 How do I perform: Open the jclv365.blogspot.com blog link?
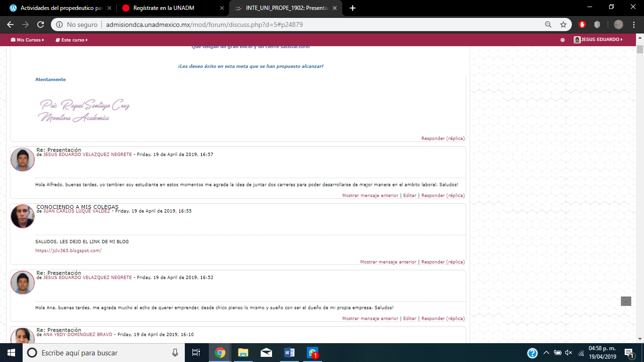[68, 251]
